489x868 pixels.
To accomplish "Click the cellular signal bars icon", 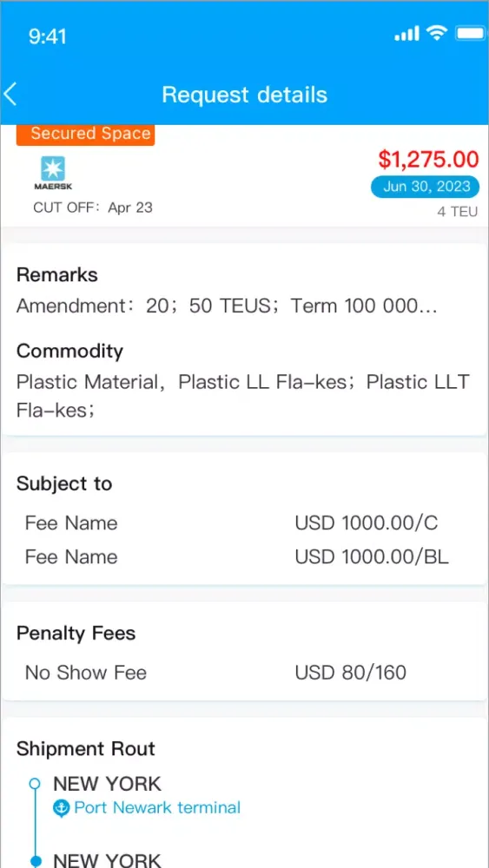I will click(407, 35).
